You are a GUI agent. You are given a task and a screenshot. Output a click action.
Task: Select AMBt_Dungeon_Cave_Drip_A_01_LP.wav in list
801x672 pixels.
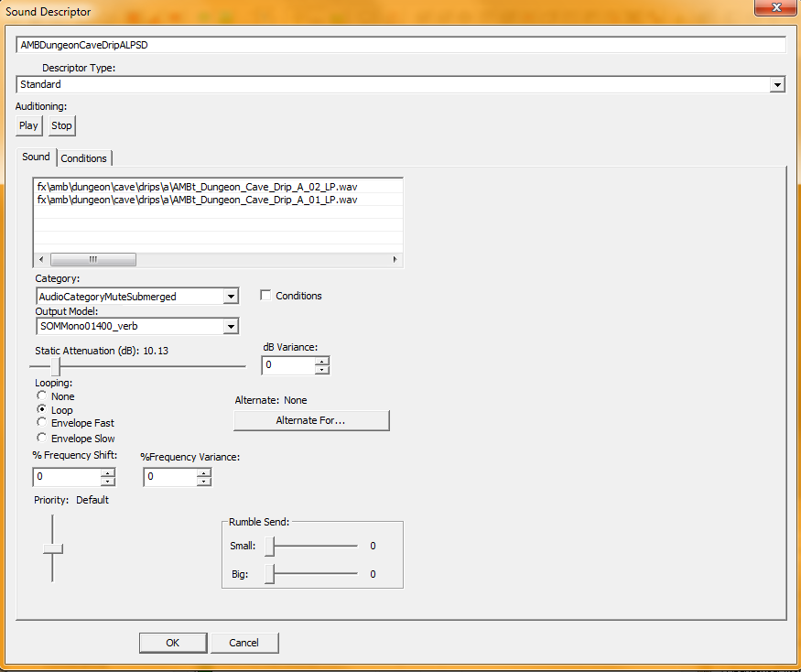197,200
